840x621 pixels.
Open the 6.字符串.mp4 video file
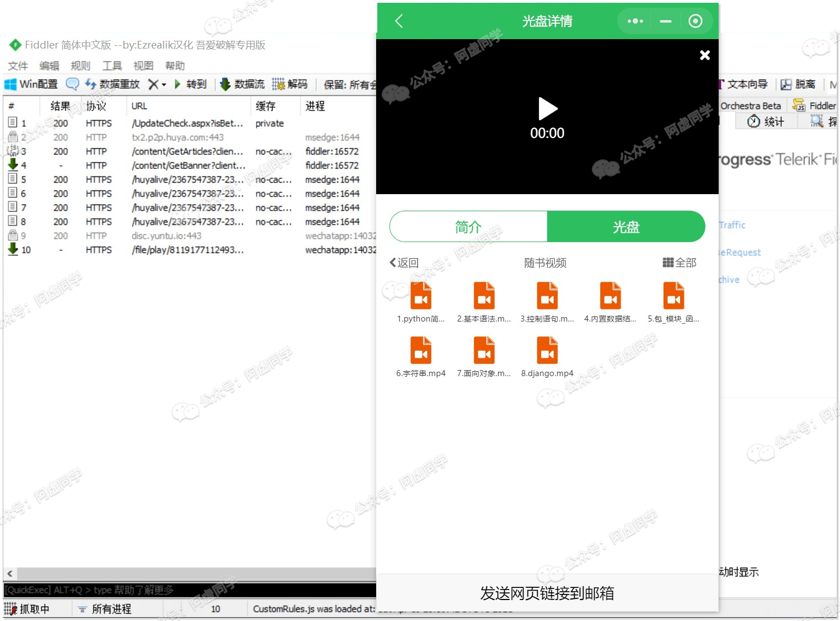pos(421,357)
